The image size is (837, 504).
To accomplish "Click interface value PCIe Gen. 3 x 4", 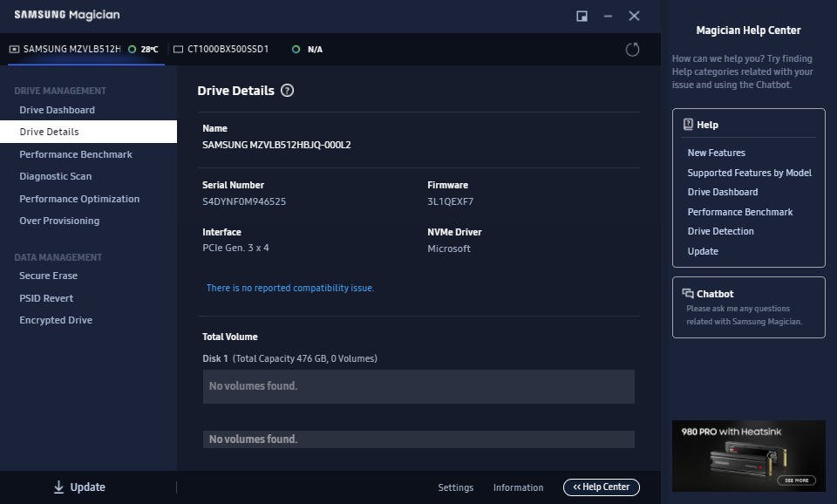I will 235,248.
